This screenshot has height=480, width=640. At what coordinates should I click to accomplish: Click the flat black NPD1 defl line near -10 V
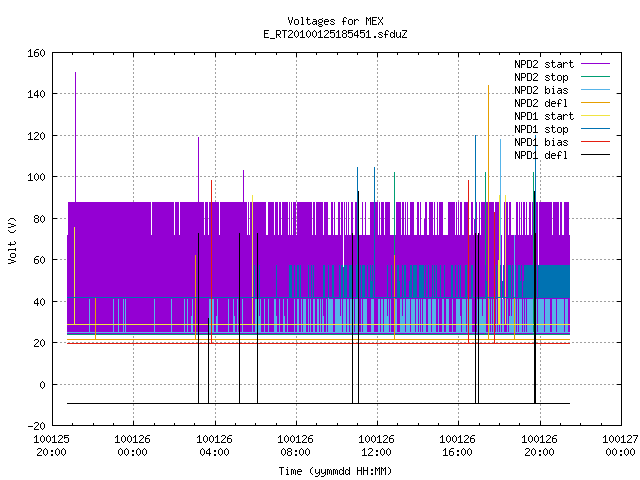(318, 403)
